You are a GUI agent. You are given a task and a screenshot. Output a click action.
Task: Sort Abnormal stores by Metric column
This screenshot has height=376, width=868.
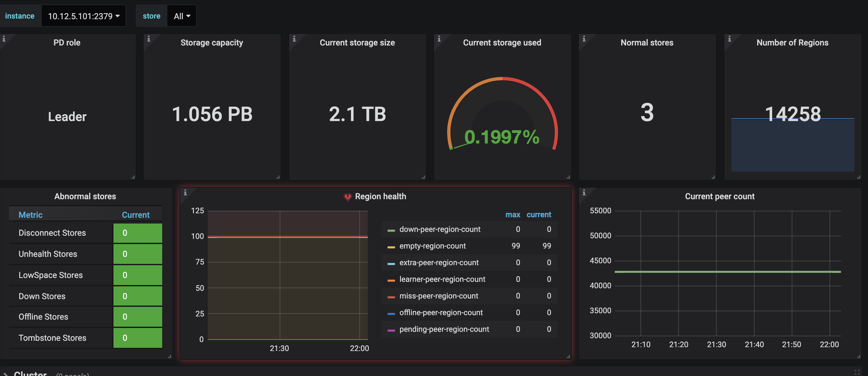[30, 215]
